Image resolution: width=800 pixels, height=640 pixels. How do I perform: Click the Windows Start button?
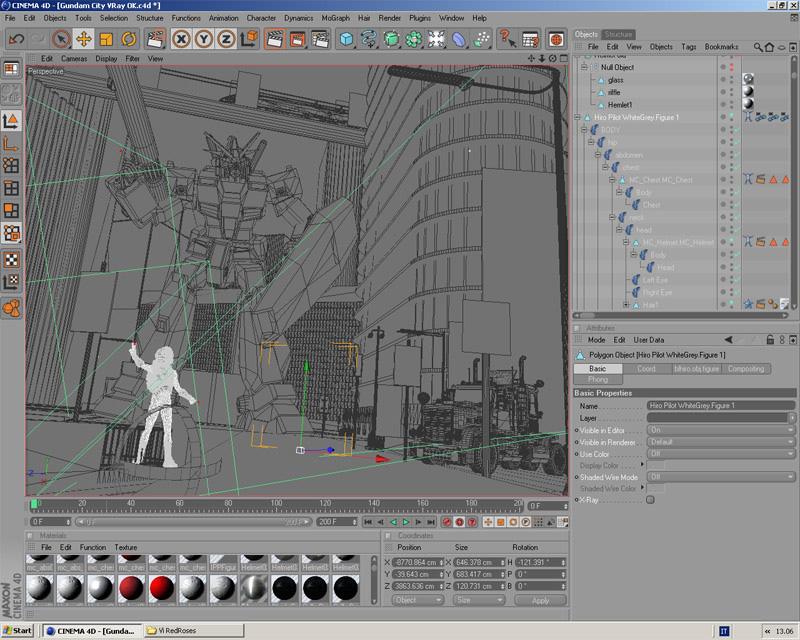click(x=18, y=631)
